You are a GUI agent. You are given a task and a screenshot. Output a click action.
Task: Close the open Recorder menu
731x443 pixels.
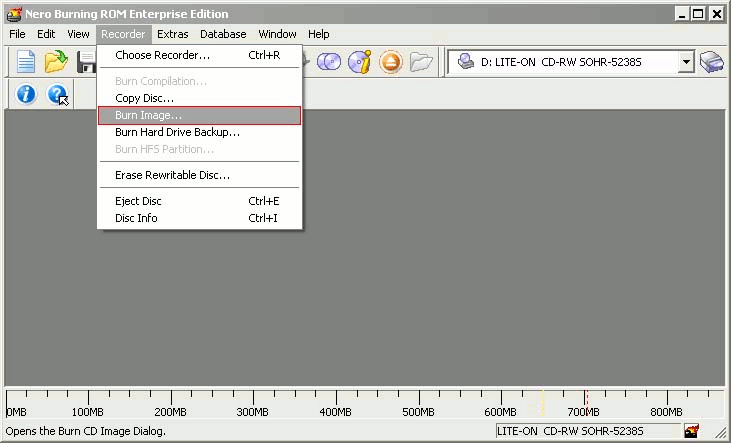124,34
